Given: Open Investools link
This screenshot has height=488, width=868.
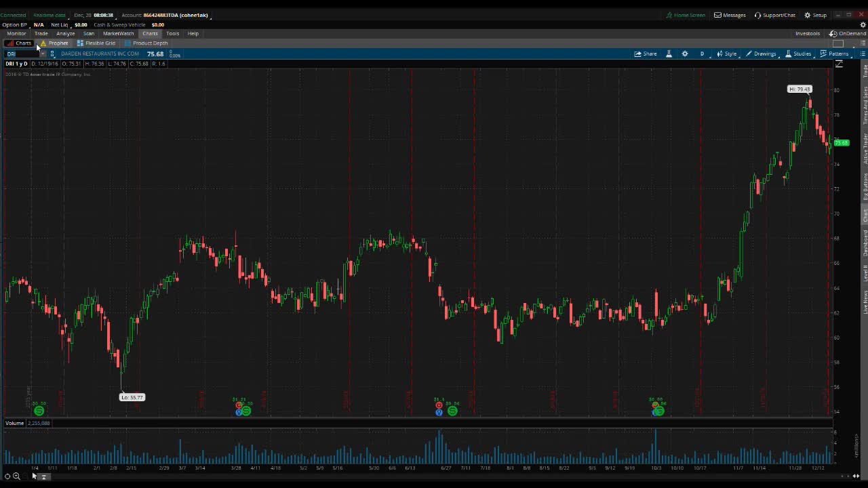Looking at the screenshot, I should [808, 33].
